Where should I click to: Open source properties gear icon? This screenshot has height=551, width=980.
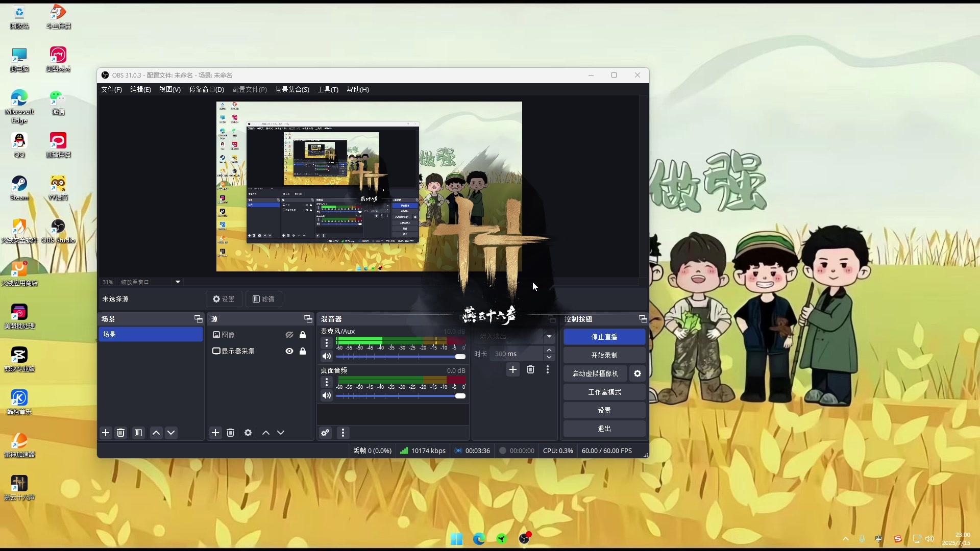click(x=248, y=433)
